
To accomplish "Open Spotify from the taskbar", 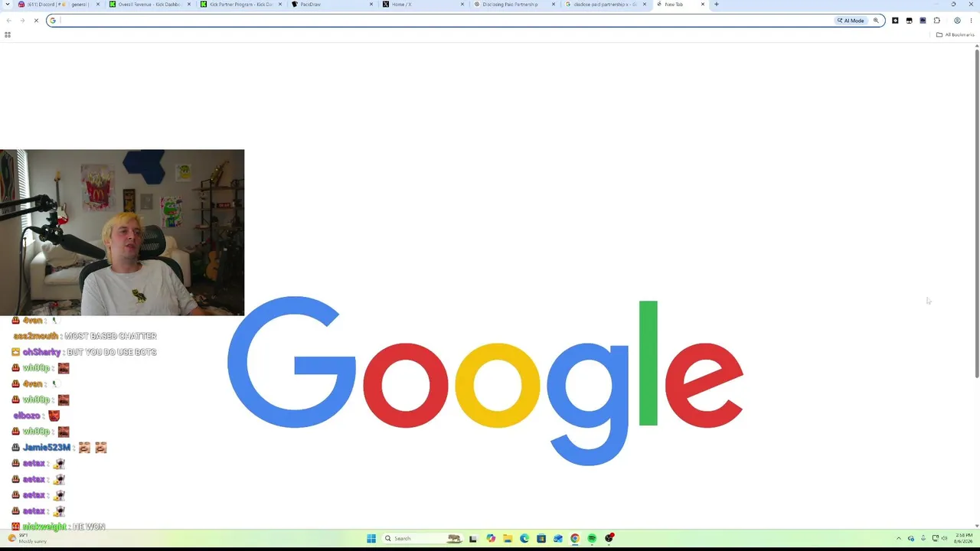I will [592, 539].
